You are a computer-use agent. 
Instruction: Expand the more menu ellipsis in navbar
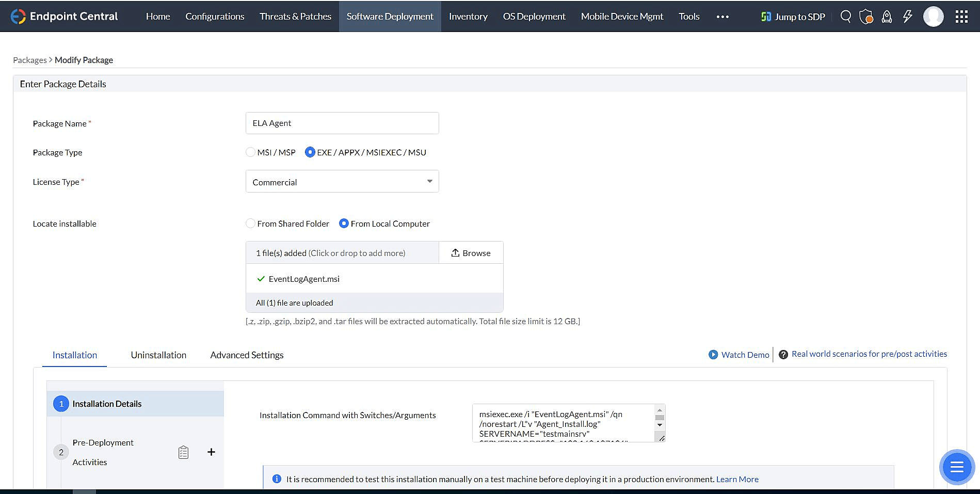tap(722, 17)
